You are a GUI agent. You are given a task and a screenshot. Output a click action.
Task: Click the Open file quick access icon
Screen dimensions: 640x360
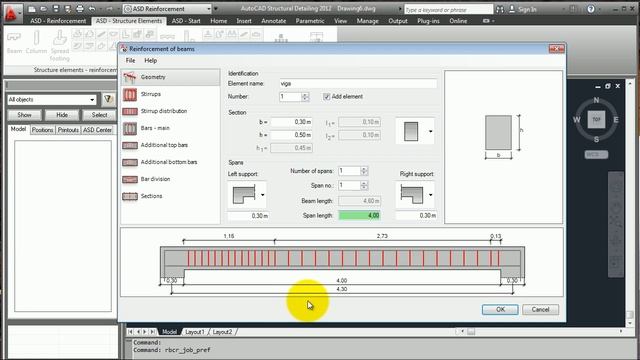pyautogui.click(x=44, y=9)
